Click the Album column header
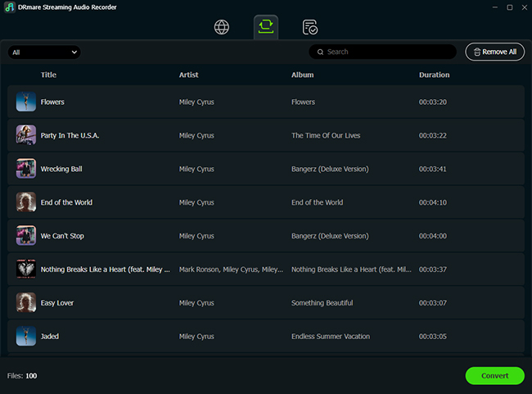Image resolution: width=532 pixels, height=394 pixels. 302,75
